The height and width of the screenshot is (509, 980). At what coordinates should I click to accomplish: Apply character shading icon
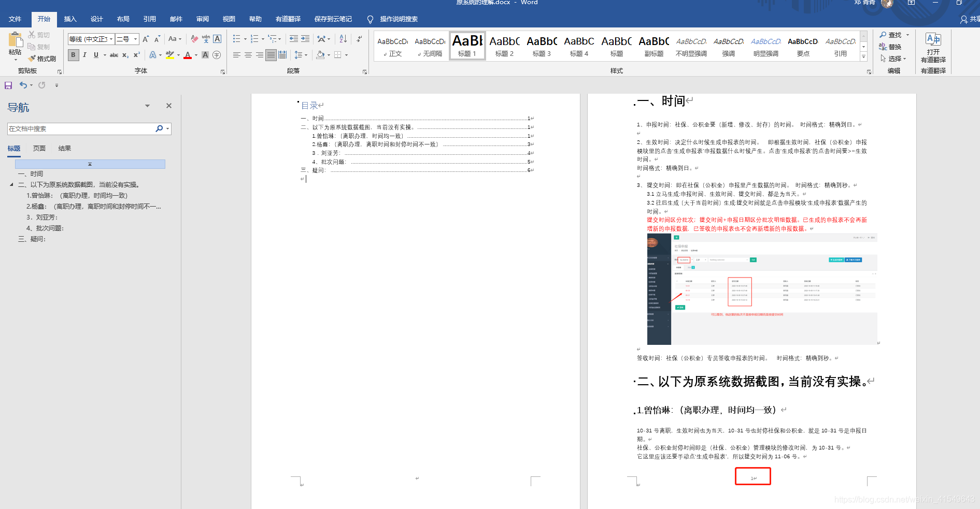205,55
